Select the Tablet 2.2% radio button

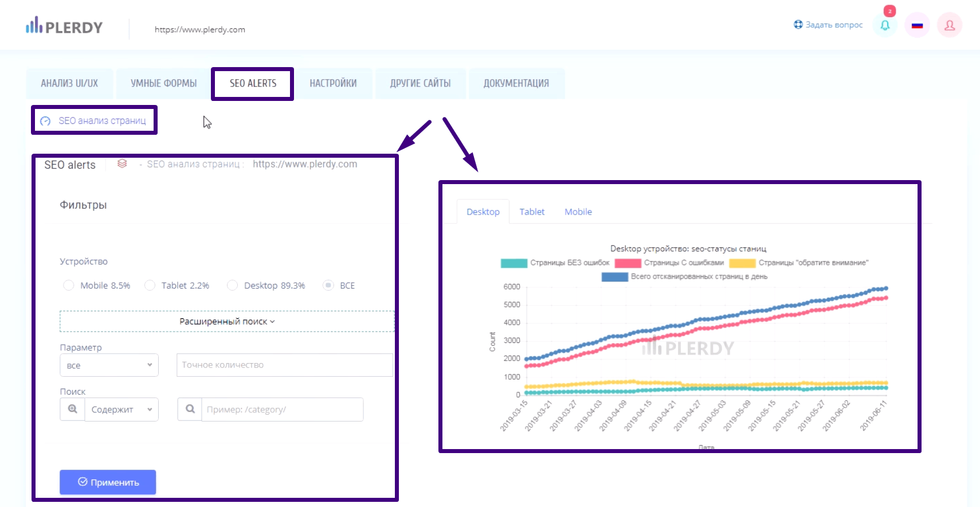point(150,286)
